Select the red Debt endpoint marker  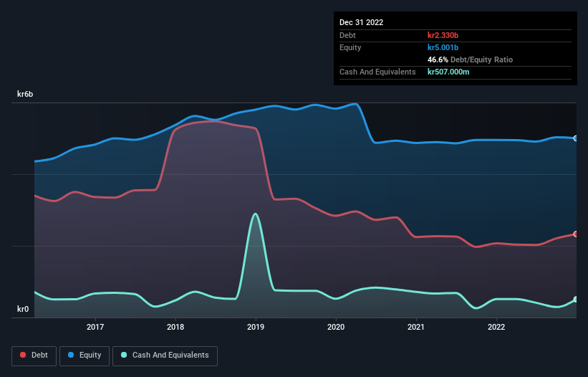coord(576,234)
